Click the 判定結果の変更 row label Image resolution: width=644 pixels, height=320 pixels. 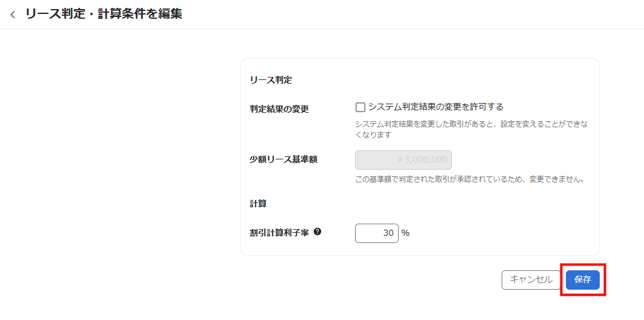279,109
